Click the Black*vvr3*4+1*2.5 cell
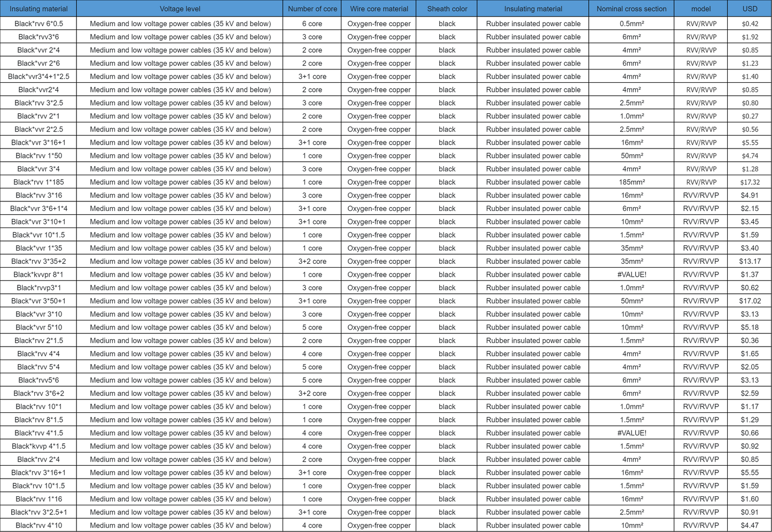This screenshot has width=772, height=532. coord(38,76)
